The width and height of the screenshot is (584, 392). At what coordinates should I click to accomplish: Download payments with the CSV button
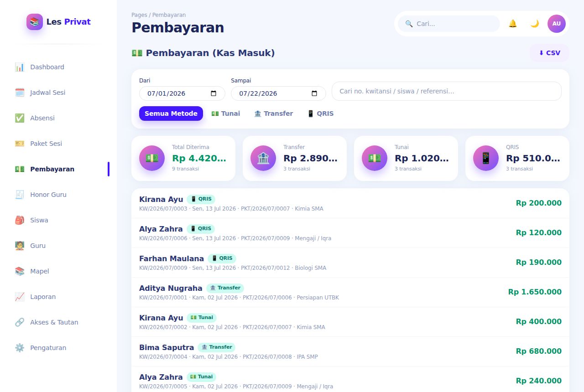pos(549,53)
